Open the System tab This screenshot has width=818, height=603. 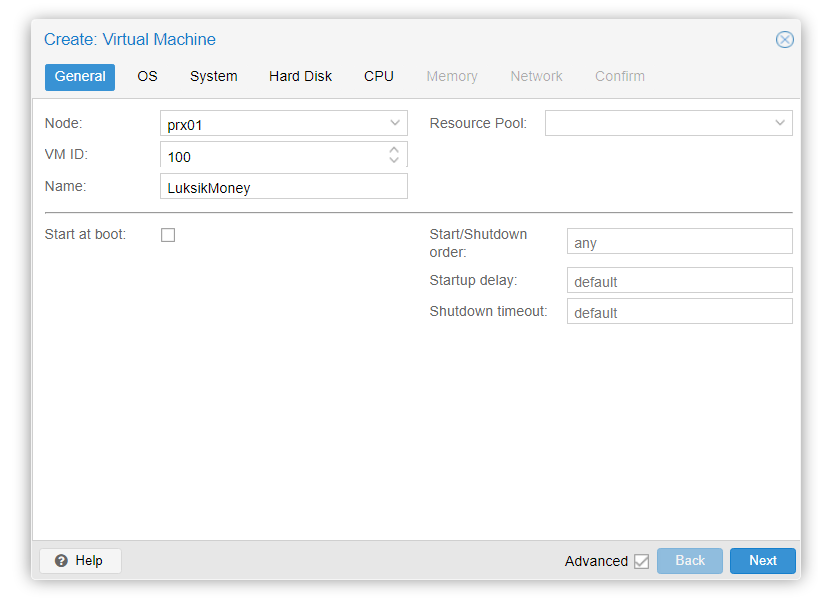coord(213,77)
